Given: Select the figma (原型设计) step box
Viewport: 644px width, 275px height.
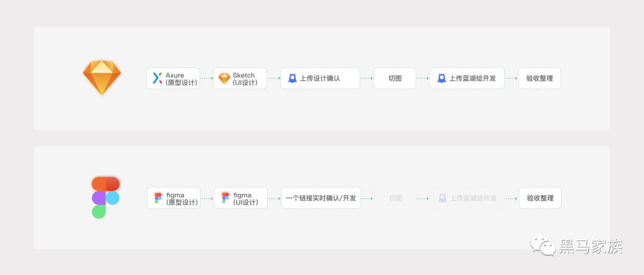Looking at the screenshot, I should click(174, 198).
